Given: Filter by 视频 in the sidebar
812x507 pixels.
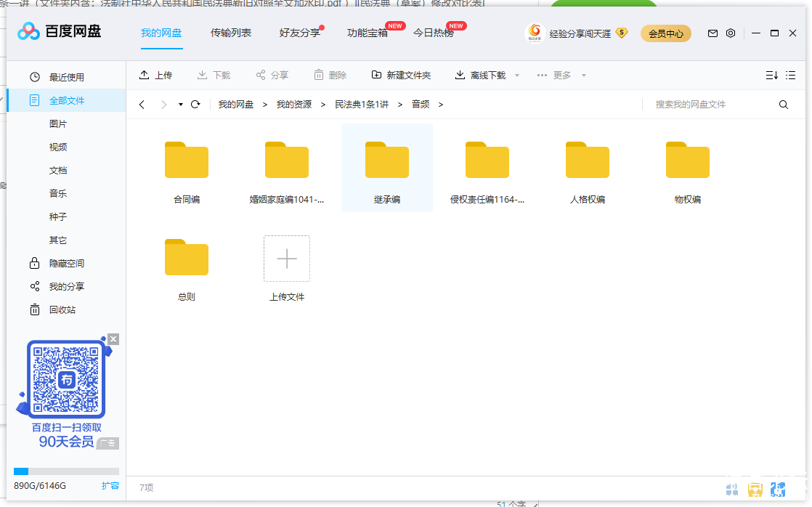Looking at the screenshot, I should [58, 147].
